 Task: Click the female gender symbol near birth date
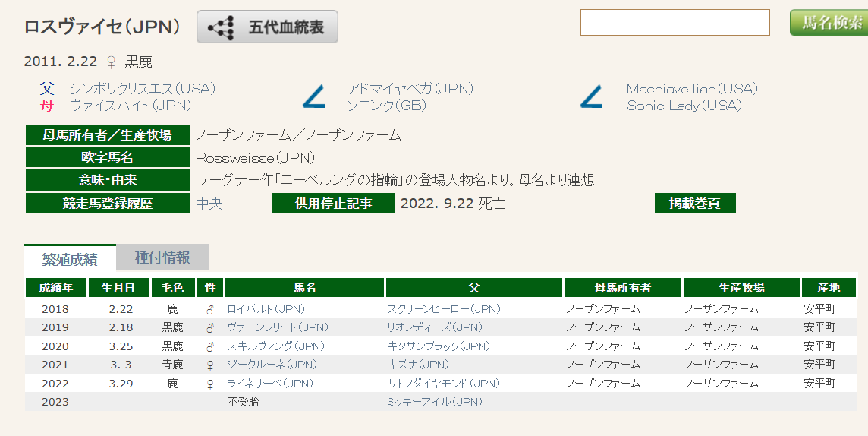[111, 62]
